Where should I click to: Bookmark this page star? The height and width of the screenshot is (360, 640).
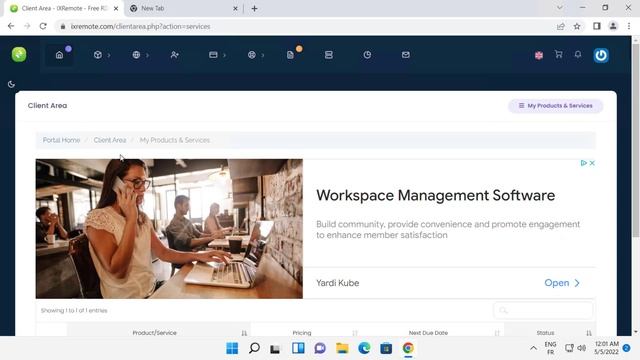(x=577, y=26)
